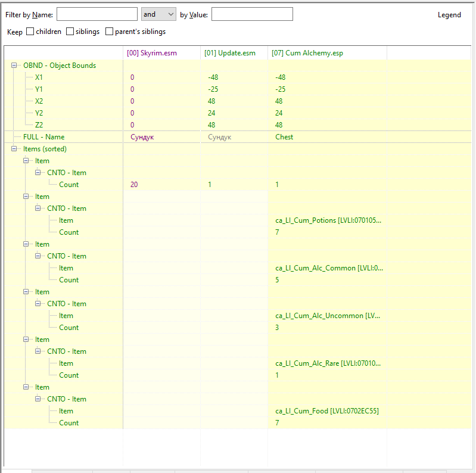This screenshot has width=476, height=473.
Task: Click the Count value 20 in Skyrim.esm
Action: click(x=134, y=185)
